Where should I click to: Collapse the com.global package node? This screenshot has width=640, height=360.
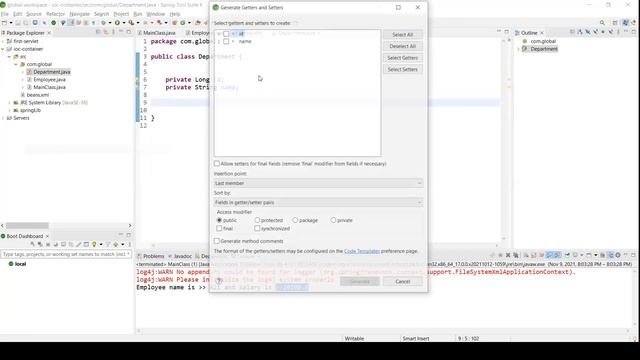coord(16,64)
